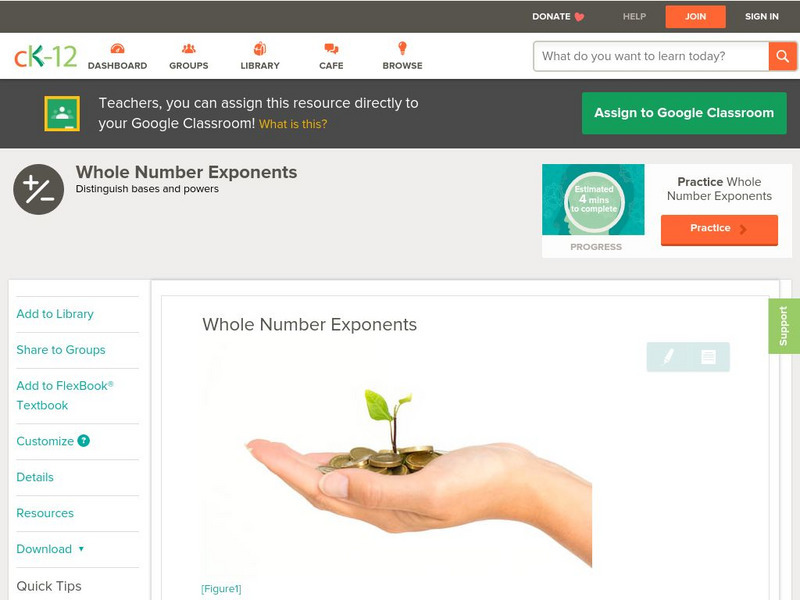Click the orange search magnifier button
This screenshot has height=600, width=800.
coord(782,56)
